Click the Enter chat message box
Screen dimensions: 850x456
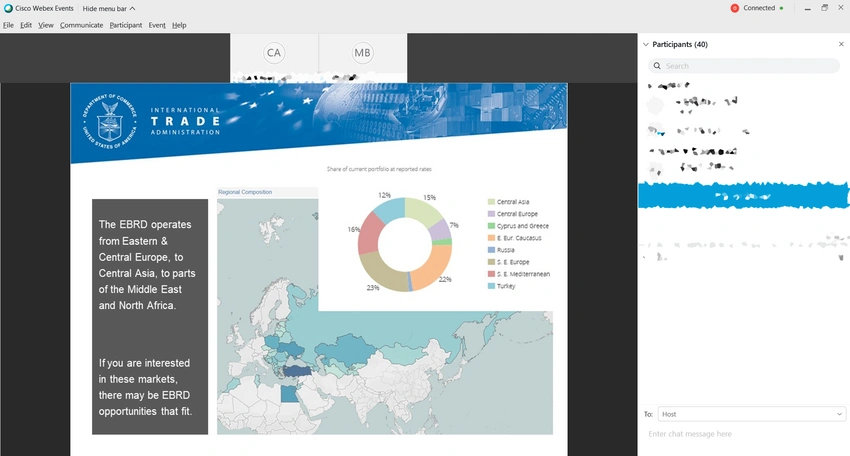pos(740,434)
